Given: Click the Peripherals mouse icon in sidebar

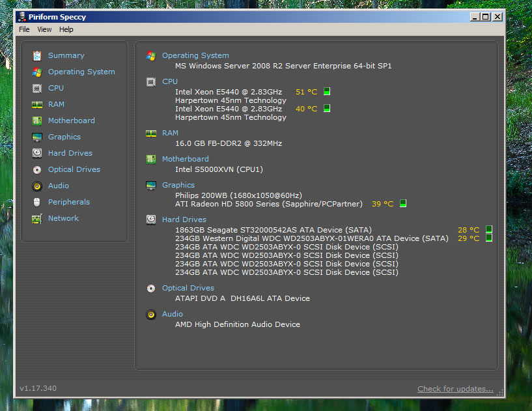Looking at the screenshot, I should coord(37,202).
